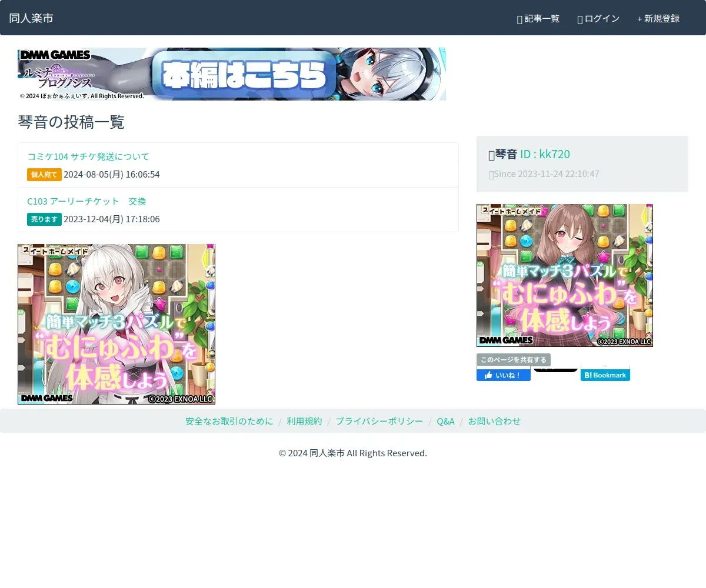Open user ID : kk720 link
This screenshot has width=706, height=588.
[545, 154]
